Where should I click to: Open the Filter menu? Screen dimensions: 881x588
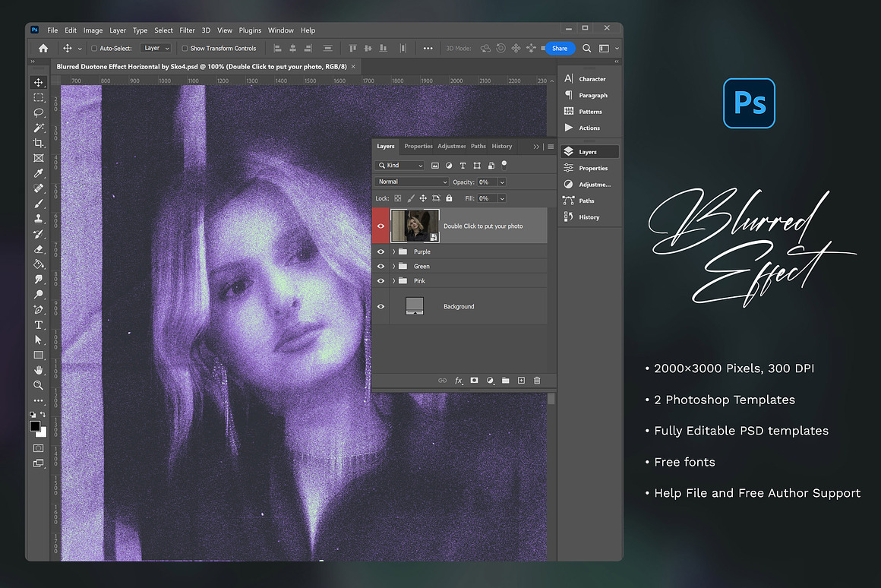[187, 30]
